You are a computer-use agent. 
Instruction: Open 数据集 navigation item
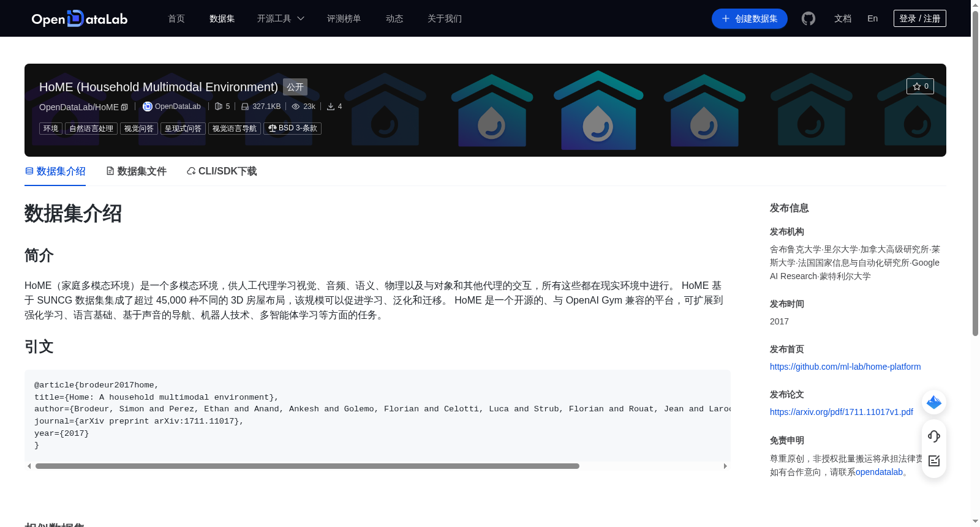point(222,18)
